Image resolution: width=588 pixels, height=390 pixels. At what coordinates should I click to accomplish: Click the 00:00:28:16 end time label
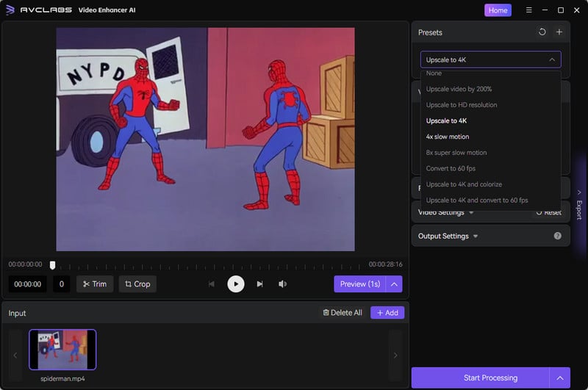click(x=385, y=264)
